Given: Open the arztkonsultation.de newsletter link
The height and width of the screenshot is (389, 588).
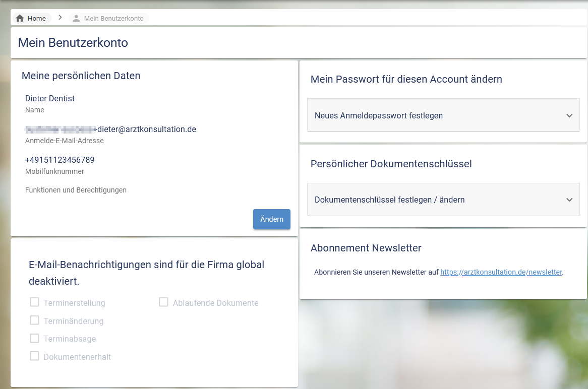Looking at the screenshot, I should pos(501,272).
